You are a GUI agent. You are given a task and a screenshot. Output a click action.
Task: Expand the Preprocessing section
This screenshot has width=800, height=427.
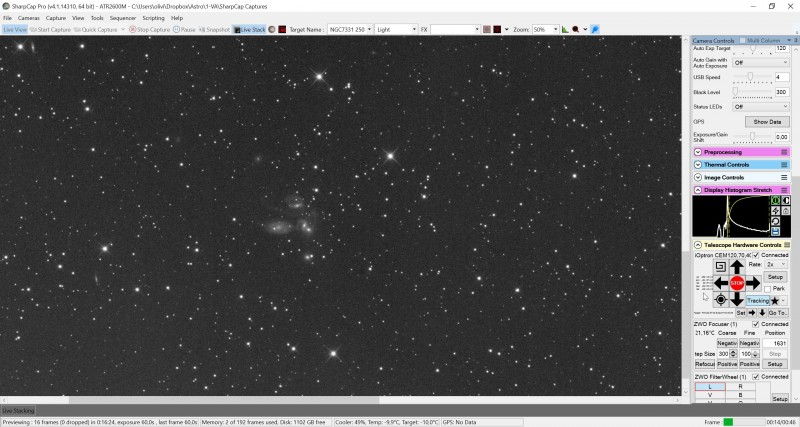[x=698, y=152]
